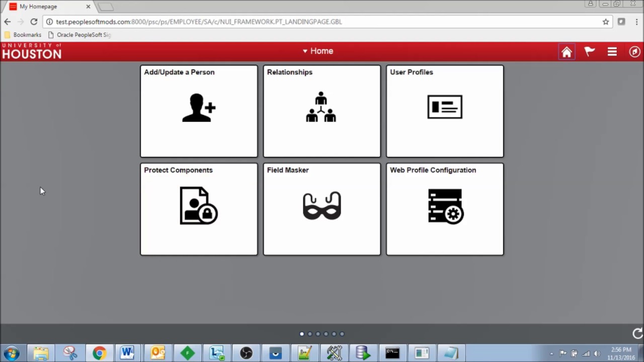Open the NavBar compass icon
This screenshot has height=362, width=644.
pos(634,51)
